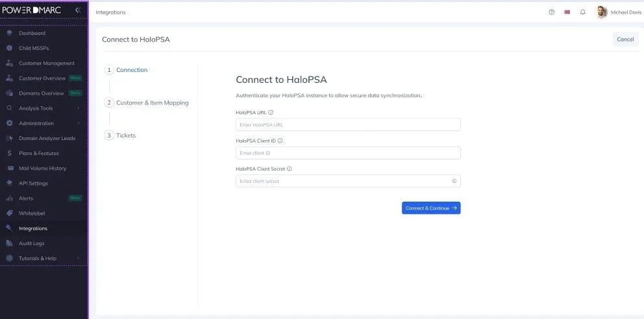Click the Connect & Continue button
Screen dimensions: 644x319
pyautogui.click(x=431, y=208)
